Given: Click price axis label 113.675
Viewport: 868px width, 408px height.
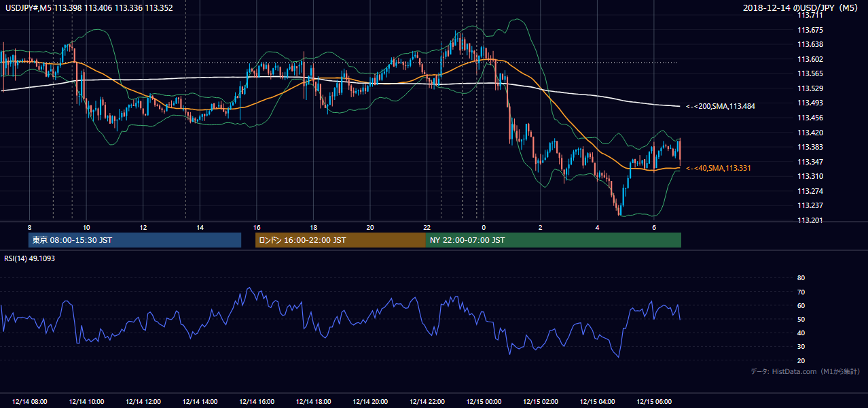Looking at the screenshot, I should tap(810, 30).
